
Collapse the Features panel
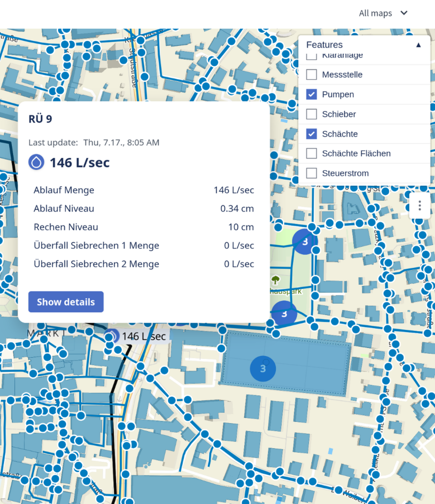tap(418, 44)
